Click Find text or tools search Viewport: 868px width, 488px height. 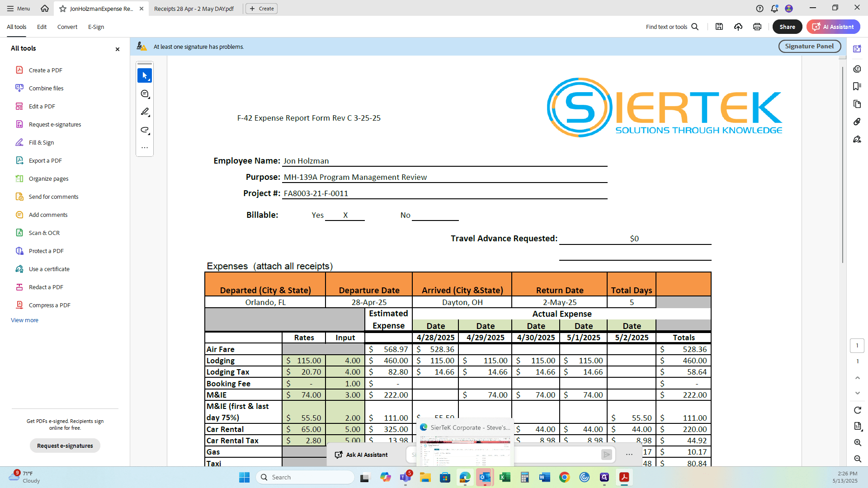tap(672, 27)
